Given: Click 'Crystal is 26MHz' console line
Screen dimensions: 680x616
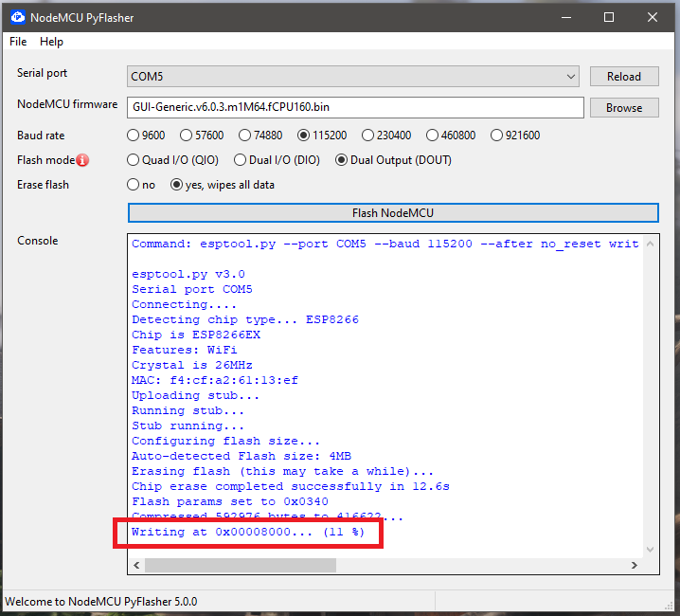Looking at the screenshot, I should click(x=192, y=365).
